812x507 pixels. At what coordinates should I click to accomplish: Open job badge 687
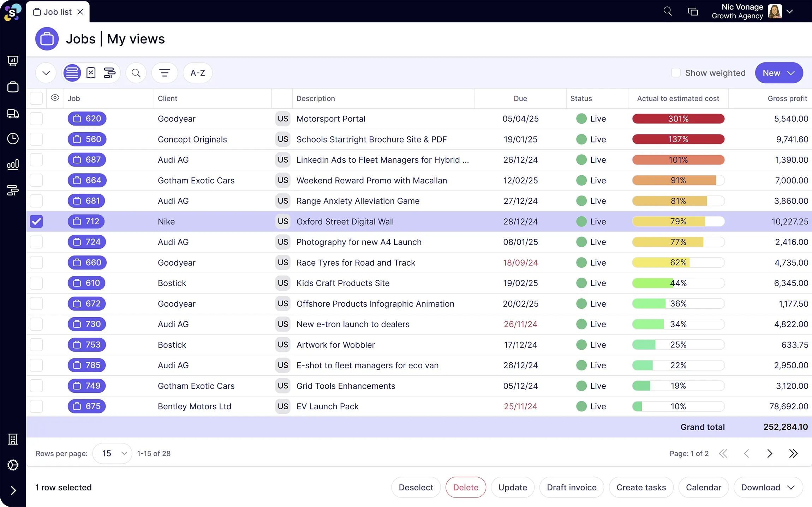tap(87, 159)
